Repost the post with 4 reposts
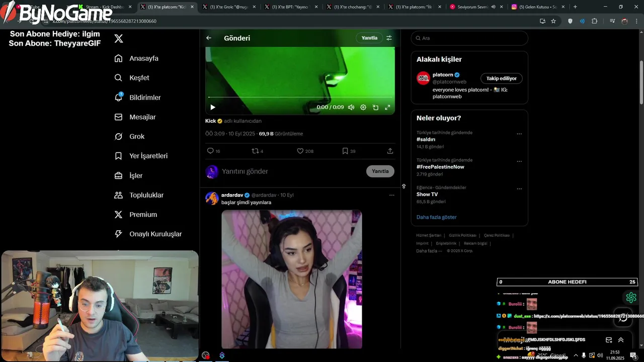 click(257, 151)
